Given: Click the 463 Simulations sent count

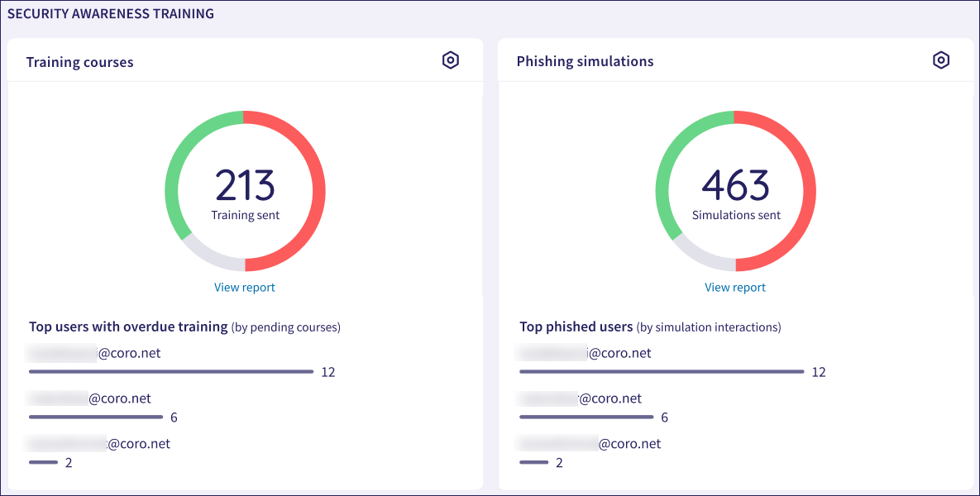Looking at the screenshot, I should [735, 186].
